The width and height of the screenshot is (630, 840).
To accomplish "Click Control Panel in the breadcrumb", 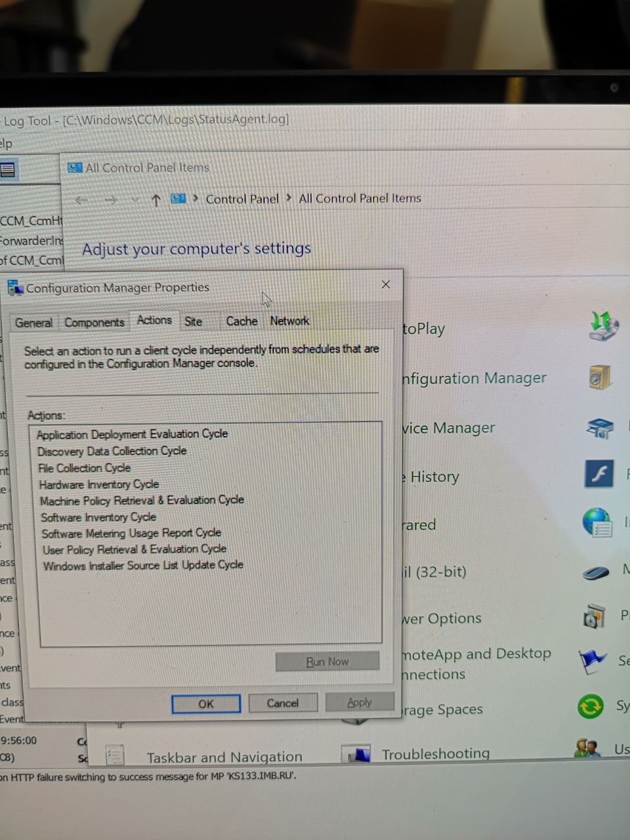I will pos(242,199).
